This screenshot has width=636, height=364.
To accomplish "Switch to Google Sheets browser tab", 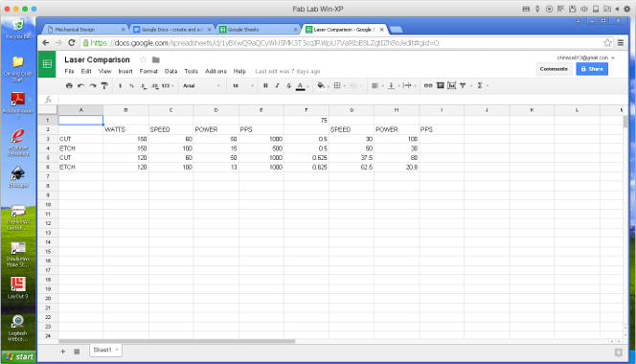I will [259, 30].
